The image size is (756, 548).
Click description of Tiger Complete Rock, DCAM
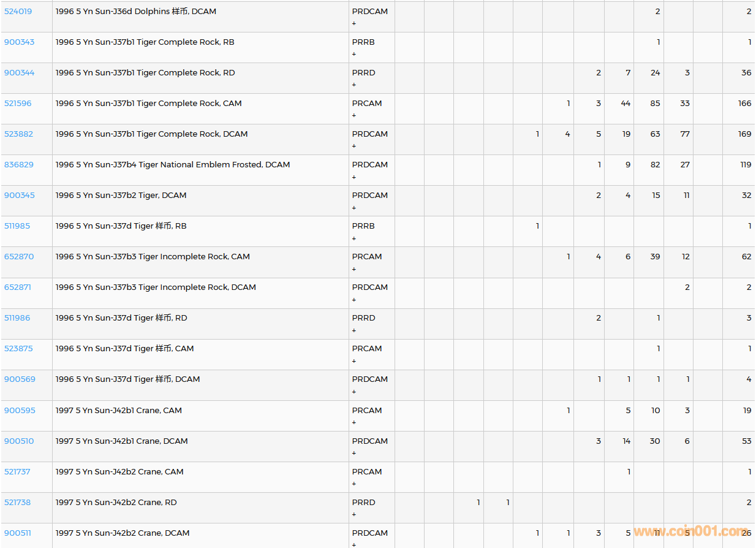point(151,134)
